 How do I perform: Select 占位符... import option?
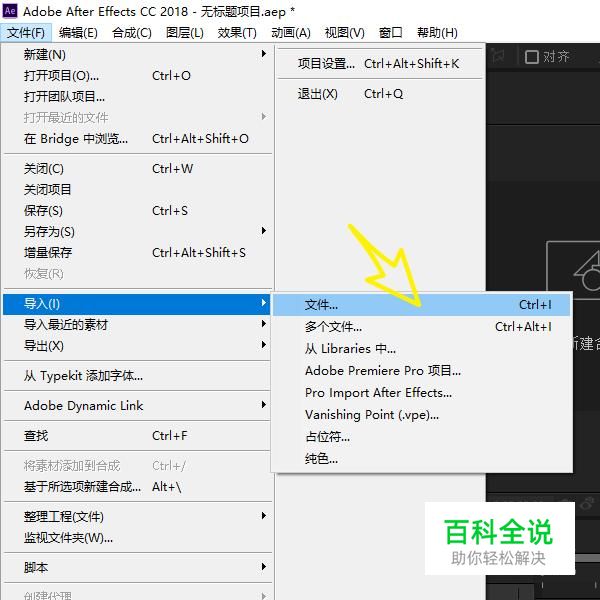[x=422, y=437]
